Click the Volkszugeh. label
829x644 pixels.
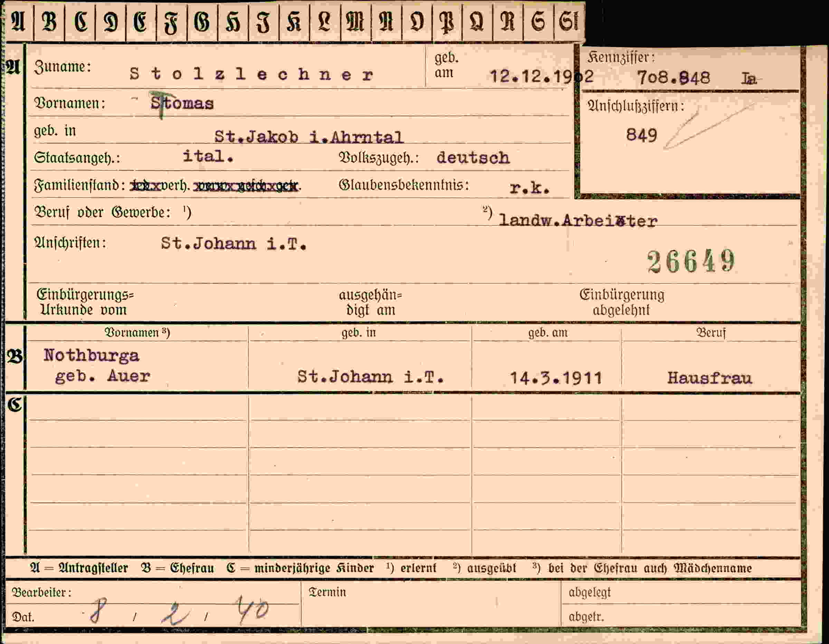point(379,158)
